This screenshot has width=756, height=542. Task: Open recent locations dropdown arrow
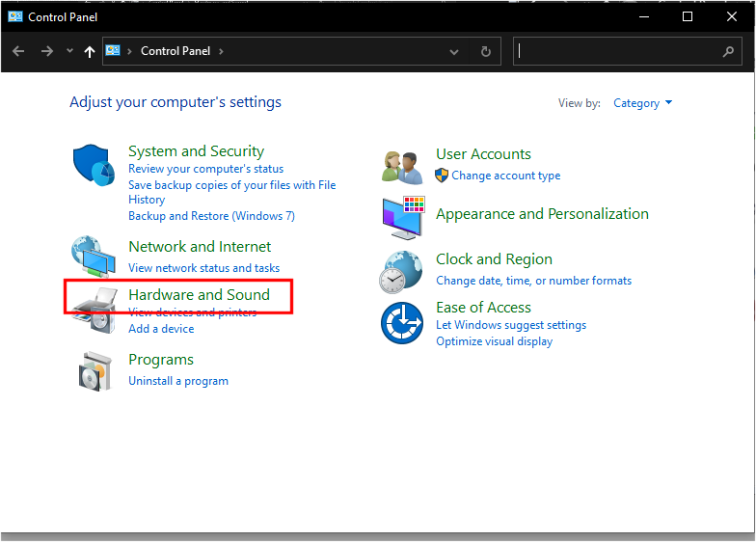pyautogui.click(x=69, y=50)
